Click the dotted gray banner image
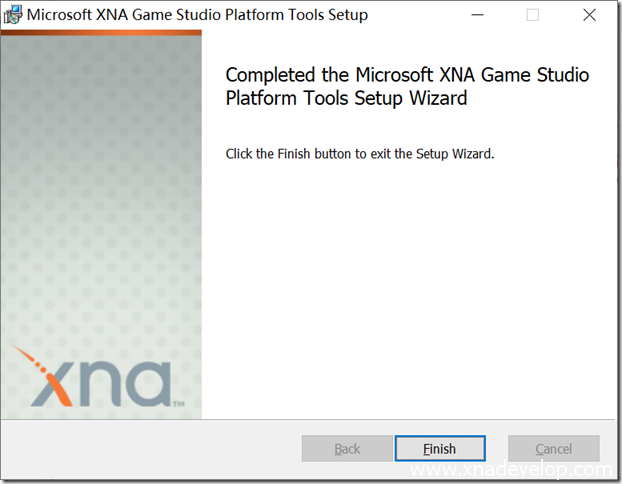Image resolution: width=622 pixels, height=484 pixels. tap(100, 200)
